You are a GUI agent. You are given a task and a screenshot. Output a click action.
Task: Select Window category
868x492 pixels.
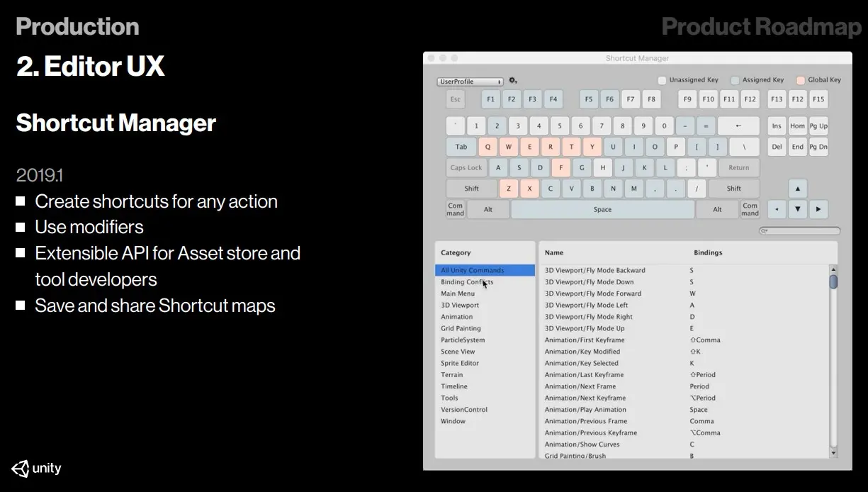tap(485, 421)
